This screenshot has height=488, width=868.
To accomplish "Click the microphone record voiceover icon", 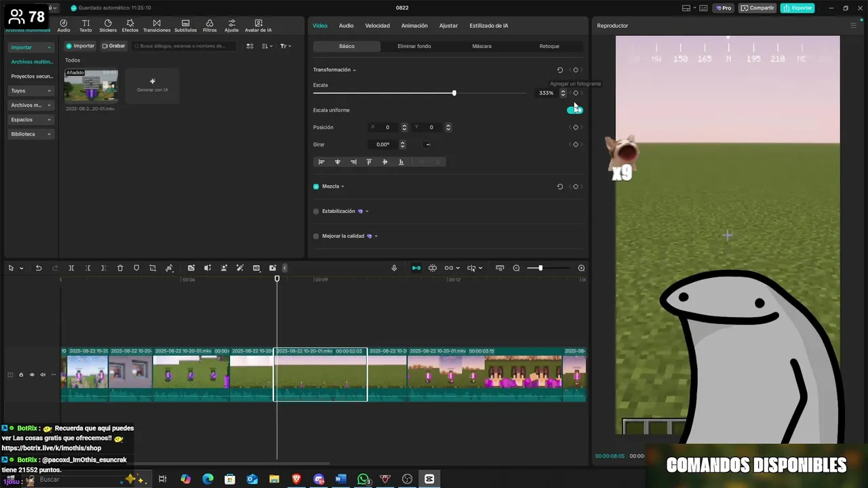I will coord(394,268).
